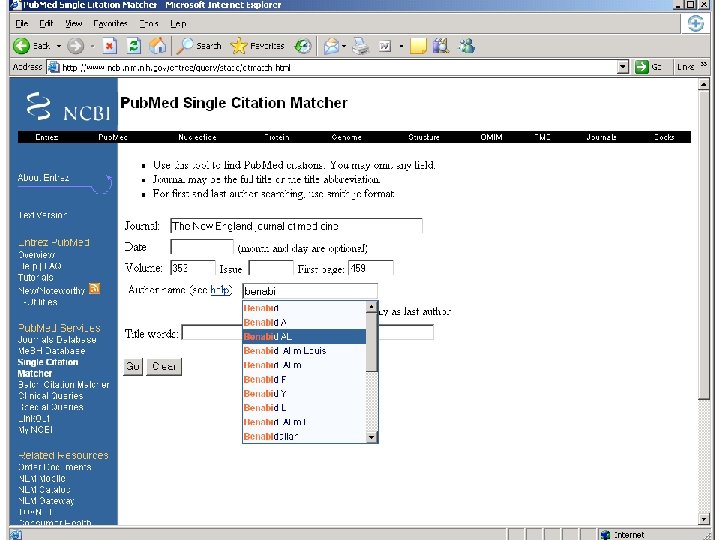Click the First page input field

pyautogui.click(x=371, y=268)
